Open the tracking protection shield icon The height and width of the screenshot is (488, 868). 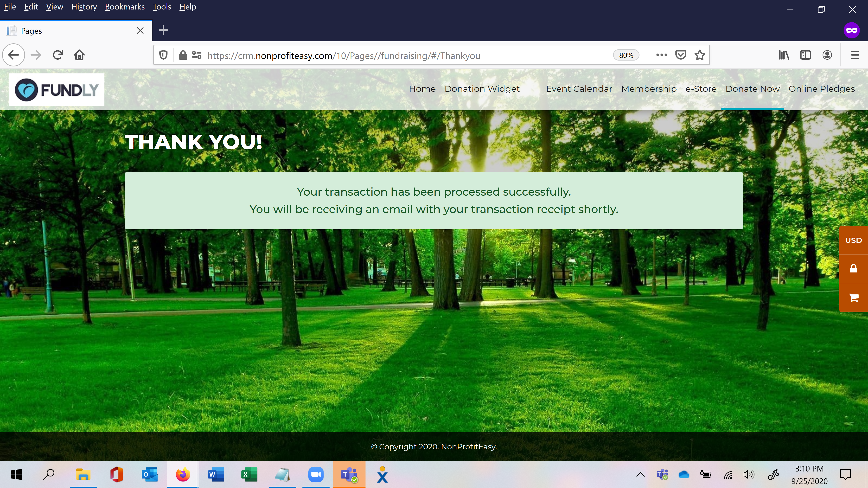163,55
